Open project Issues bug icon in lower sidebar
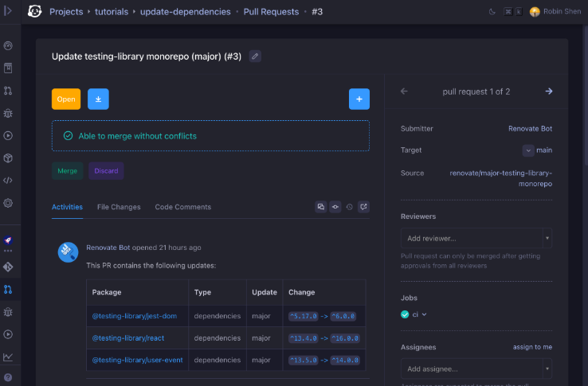 click(x=8, y=312)
